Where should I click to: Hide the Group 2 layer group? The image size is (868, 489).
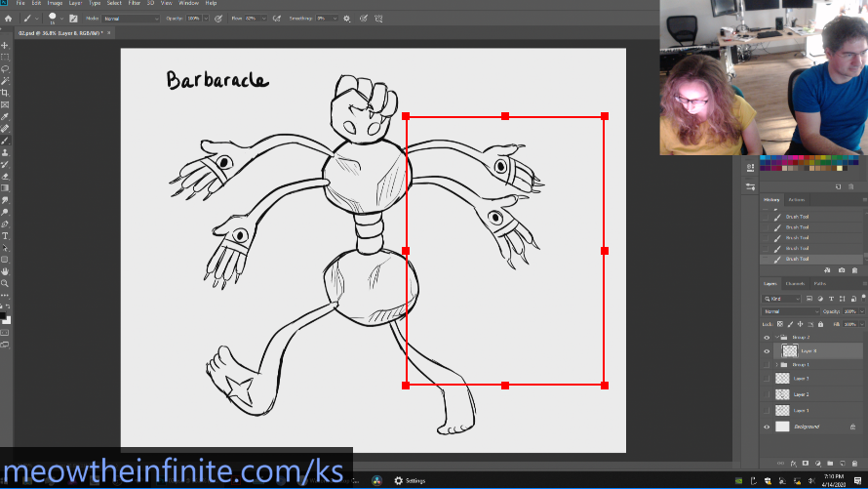[767, 338]
